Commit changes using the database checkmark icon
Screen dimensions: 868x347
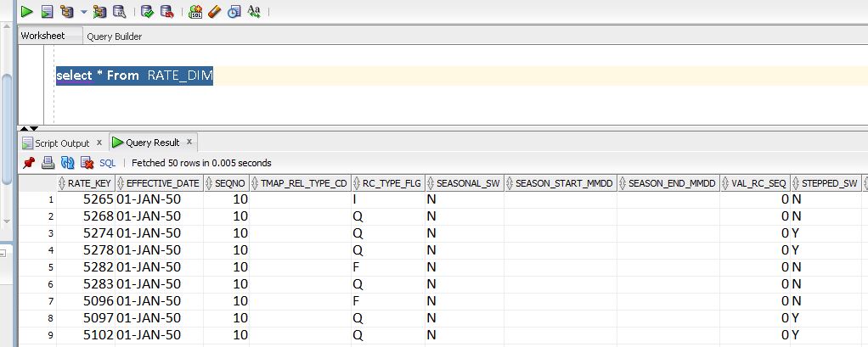coord(147,12)
